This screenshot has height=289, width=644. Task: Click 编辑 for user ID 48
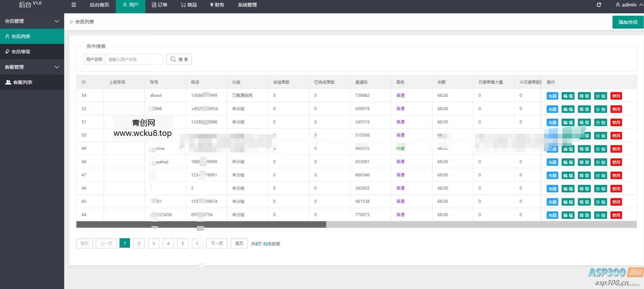[x=568, y=162]
